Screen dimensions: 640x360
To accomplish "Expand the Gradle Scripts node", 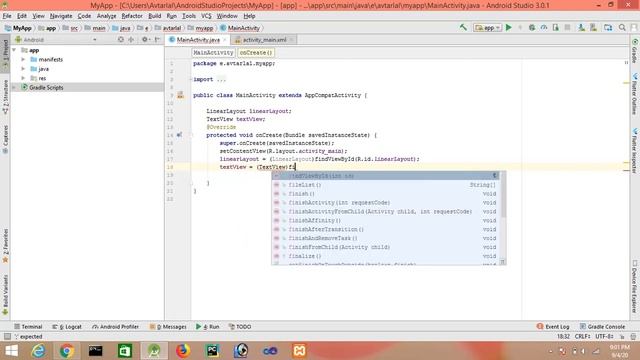I will (15, 87).
